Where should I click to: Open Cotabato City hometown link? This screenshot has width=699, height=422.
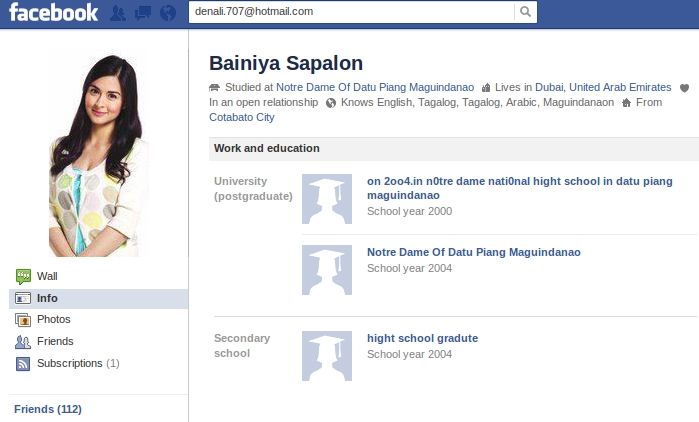pos(241,117)
